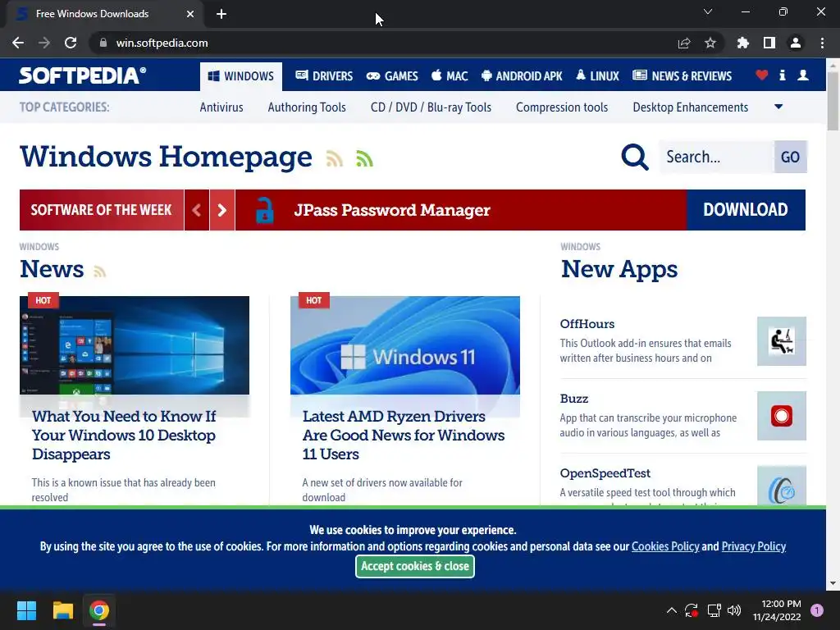The height and width of the screenshot is (630, 840).
Task: Open the favorites heart icon
Action: tap(762, 75)
